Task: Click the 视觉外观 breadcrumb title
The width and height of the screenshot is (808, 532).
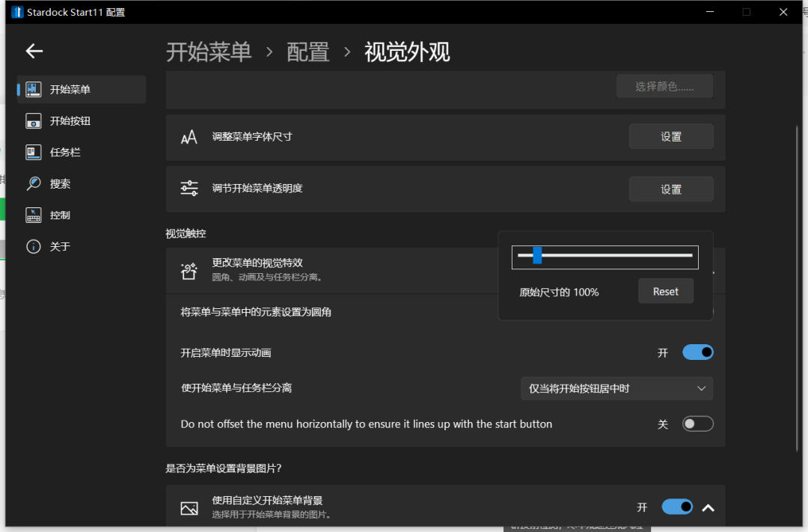Action: click(x=407, y=52)
